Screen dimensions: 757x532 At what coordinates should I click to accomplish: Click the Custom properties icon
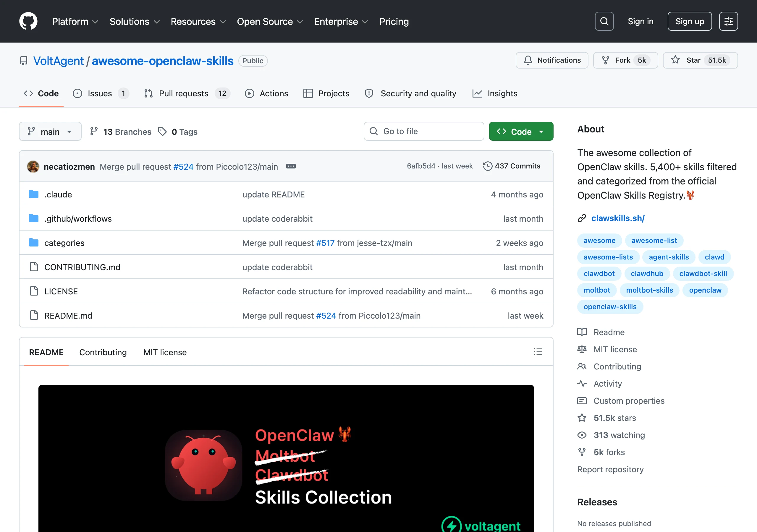[582, 401]
